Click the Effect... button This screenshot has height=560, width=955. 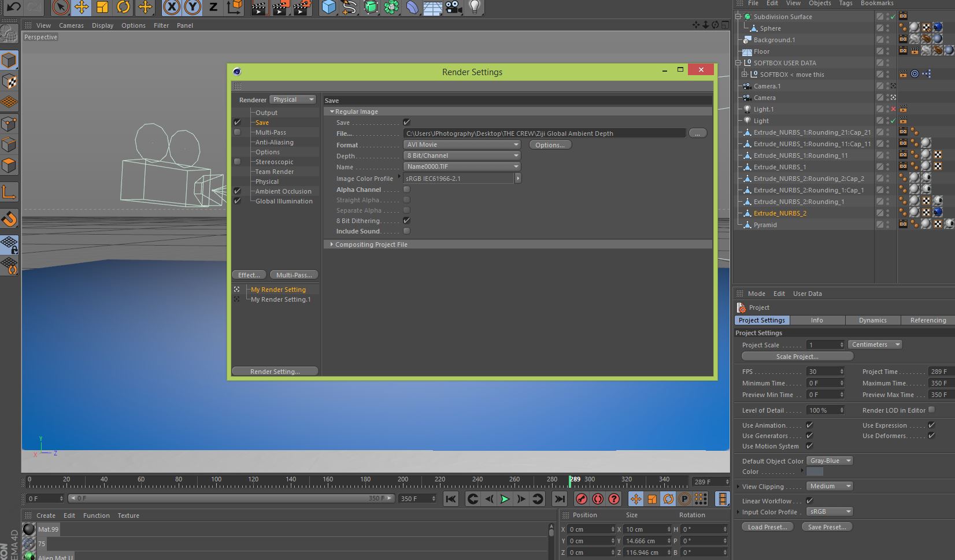[249, 275]
